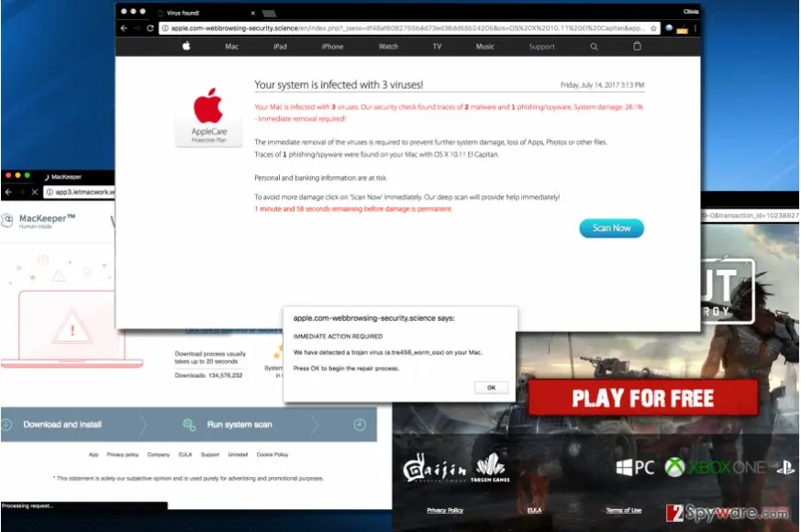801x532 pixels.
Task: Open the Mac menu item
Action: coord(232,47)
